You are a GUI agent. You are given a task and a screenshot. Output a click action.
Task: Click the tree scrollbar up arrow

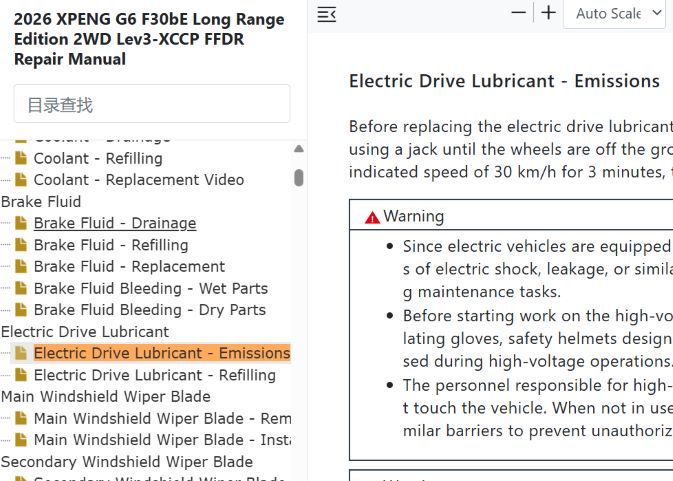pyautogui.click(x=299, y=149)
